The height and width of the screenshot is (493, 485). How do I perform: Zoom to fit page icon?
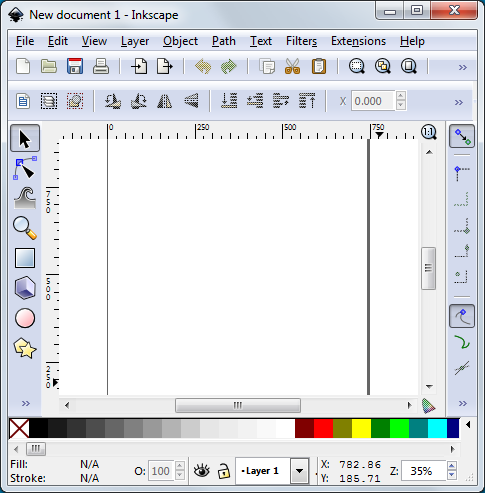(x=409, y=66)
